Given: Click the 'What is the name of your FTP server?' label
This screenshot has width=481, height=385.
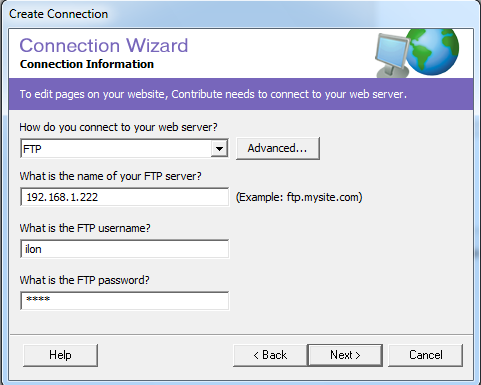Looking at the screenshot, I should pyautogui.click(x=110, y=176).
